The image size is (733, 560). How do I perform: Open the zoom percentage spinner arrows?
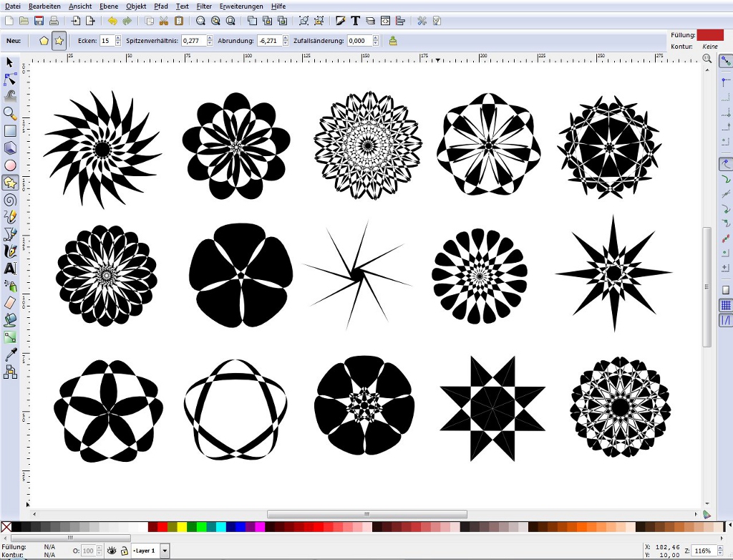click(721, 551)
